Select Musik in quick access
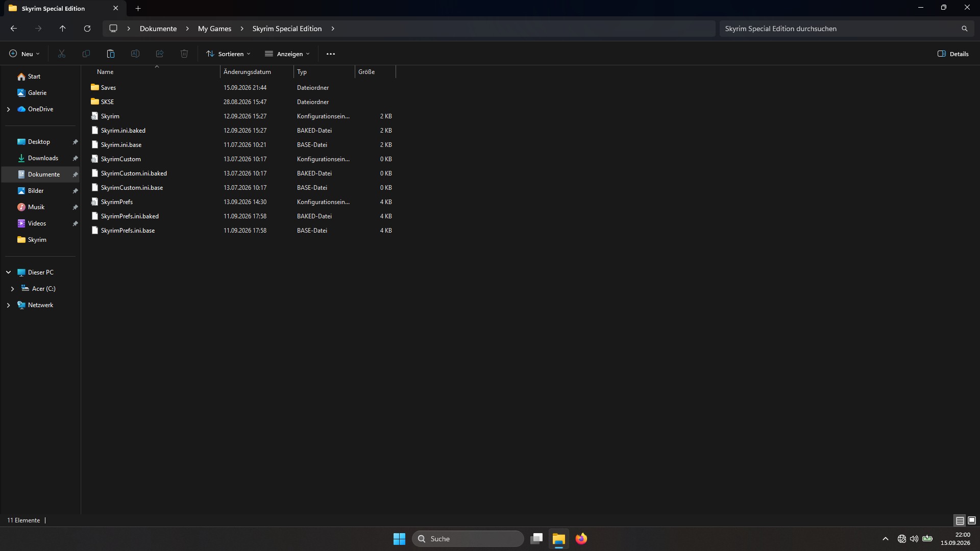This screenshot has width=980, height=551. click(41, 207)
